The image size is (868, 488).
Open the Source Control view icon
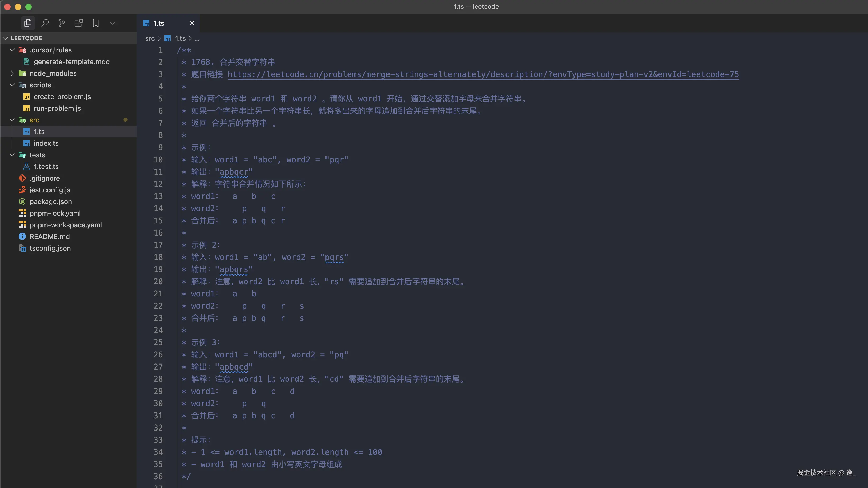point(62,23)
